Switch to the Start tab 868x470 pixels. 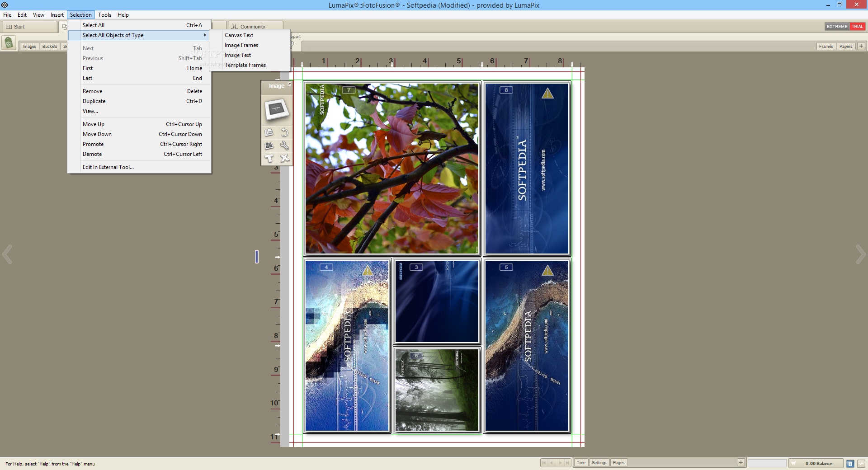pyautogui.click(x=29, y=27)
